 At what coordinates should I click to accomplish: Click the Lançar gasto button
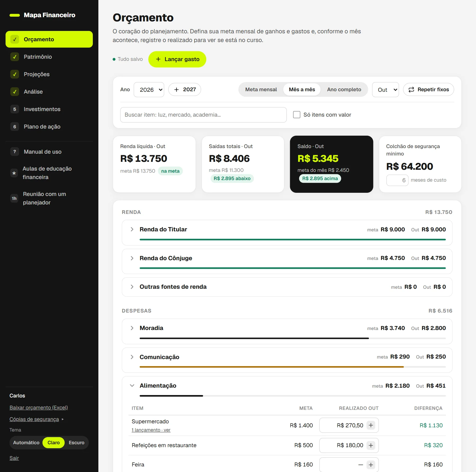[x=177, y=59]
